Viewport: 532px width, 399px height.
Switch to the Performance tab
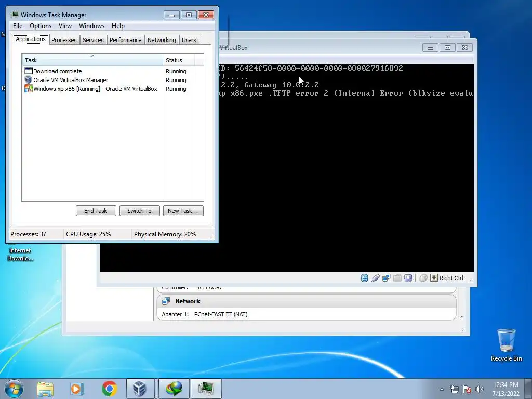[126, 40]
